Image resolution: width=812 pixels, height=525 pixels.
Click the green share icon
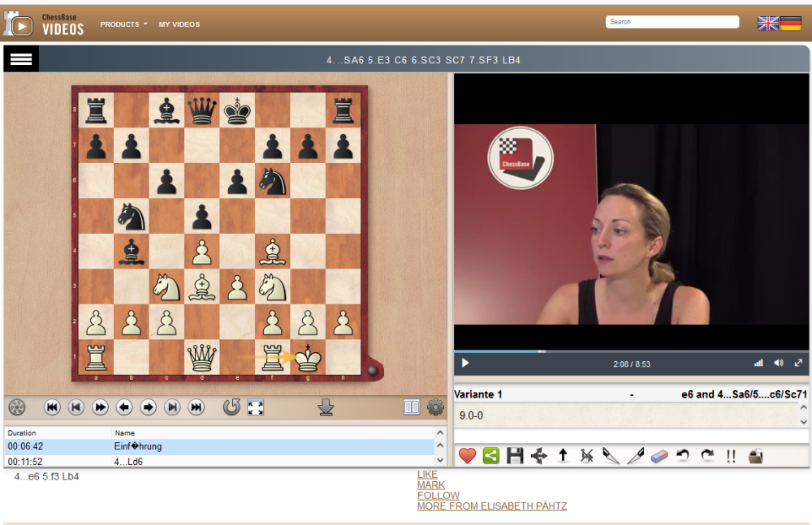tap(490, 456)
